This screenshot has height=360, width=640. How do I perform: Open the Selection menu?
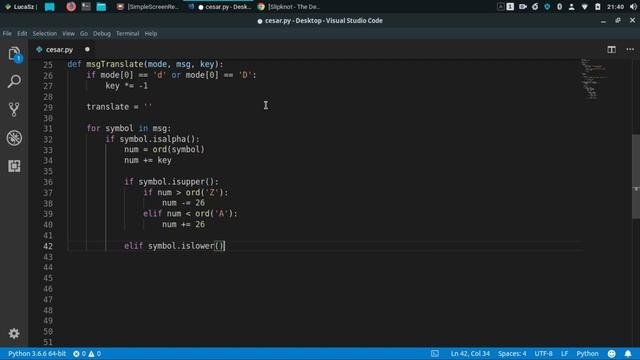44,33
